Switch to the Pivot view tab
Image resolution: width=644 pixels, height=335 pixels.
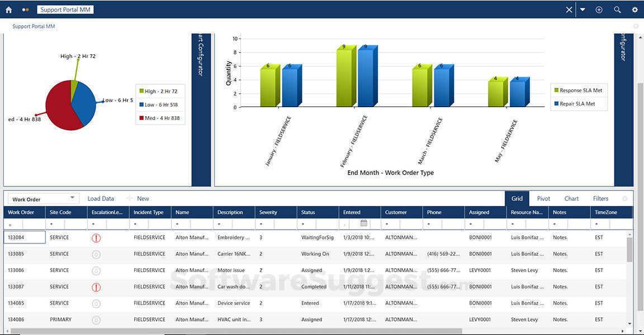coord(543,198)
